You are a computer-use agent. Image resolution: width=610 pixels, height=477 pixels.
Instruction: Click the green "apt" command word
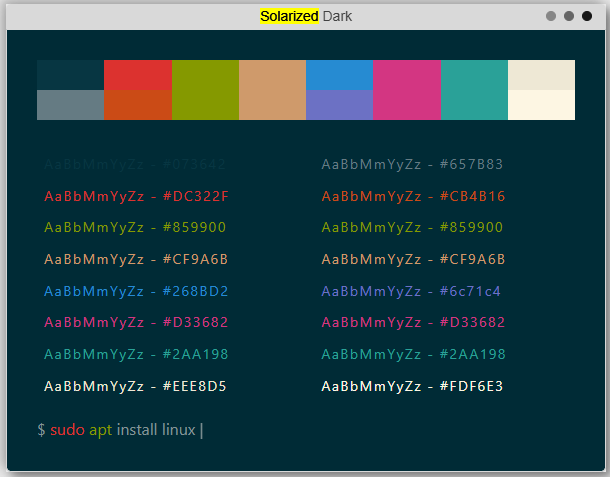click(100, 431)
